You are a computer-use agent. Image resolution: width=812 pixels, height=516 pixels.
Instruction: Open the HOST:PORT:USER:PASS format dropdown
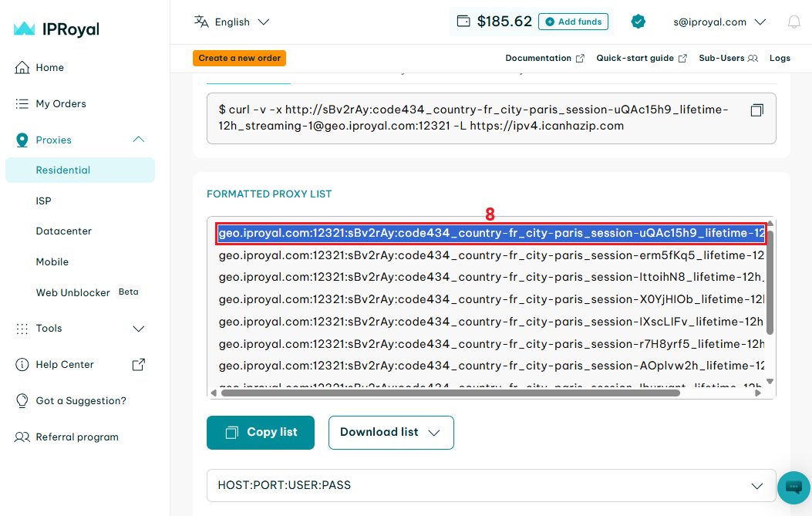pos(491,486)
